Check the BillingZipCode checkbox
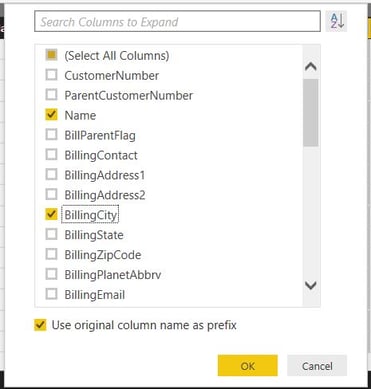Screen dimensions: 371x389 (51, 254)
